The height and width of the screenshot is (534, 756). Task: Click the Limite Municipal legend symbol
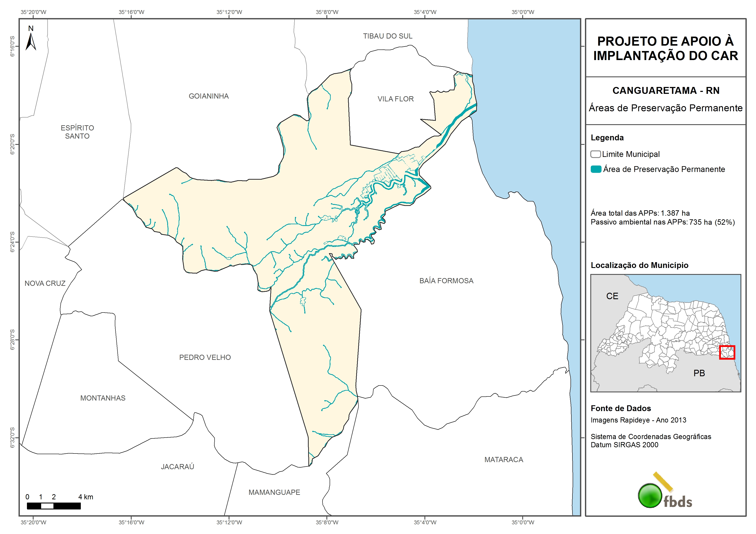tap(595, 154)
